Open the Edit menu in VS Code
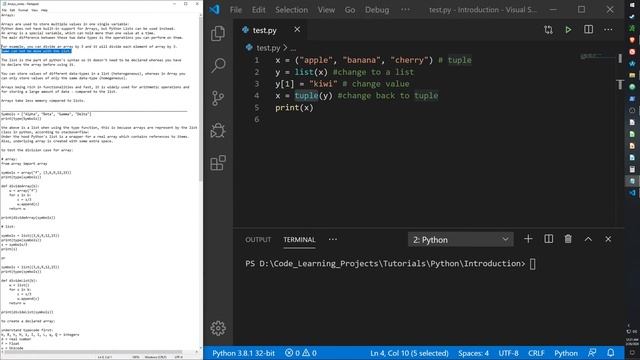This screenshot has width=640, height=360. 258,9
